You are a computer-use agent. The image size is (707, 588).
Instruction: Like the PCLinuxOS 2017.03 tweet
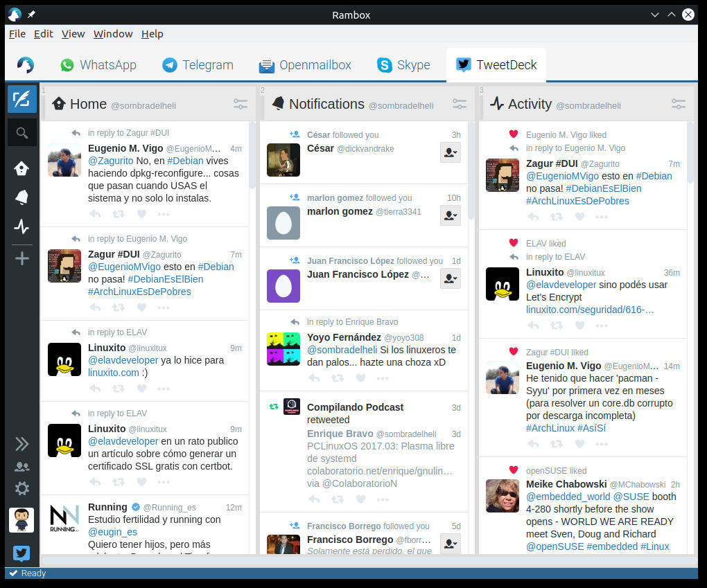point(360,499)
